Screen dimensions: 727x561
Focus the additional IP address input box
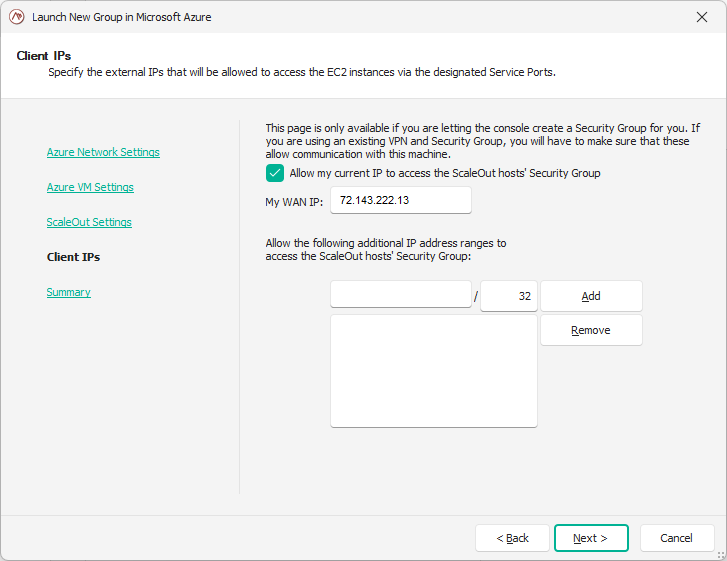coord(401,294)
